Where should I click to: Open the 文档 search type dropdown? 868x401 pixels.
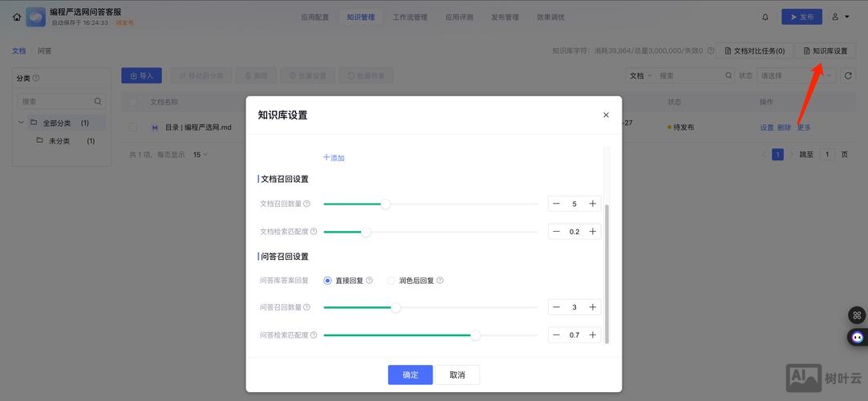[x=641, y=75]
